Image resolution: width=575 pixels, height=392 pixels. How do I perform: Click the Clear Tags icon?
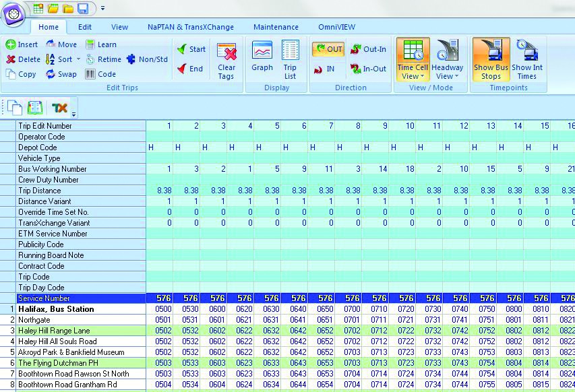227,59
